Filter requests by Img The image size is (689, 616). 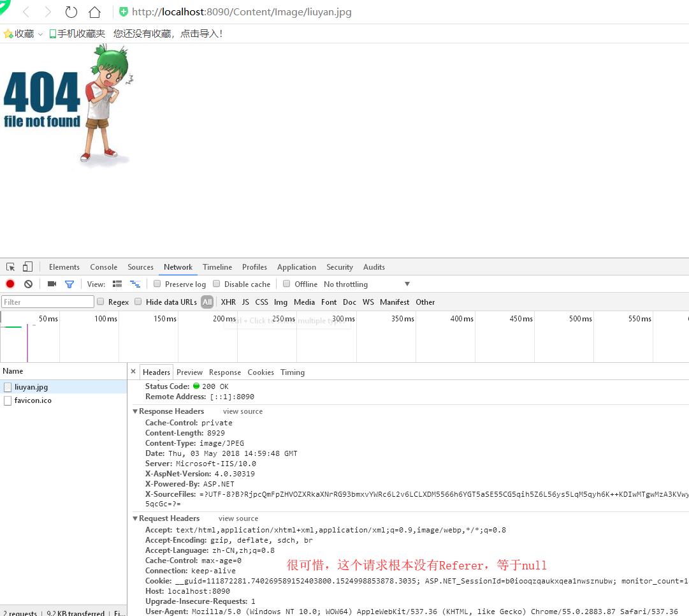(x=281, y=302)
